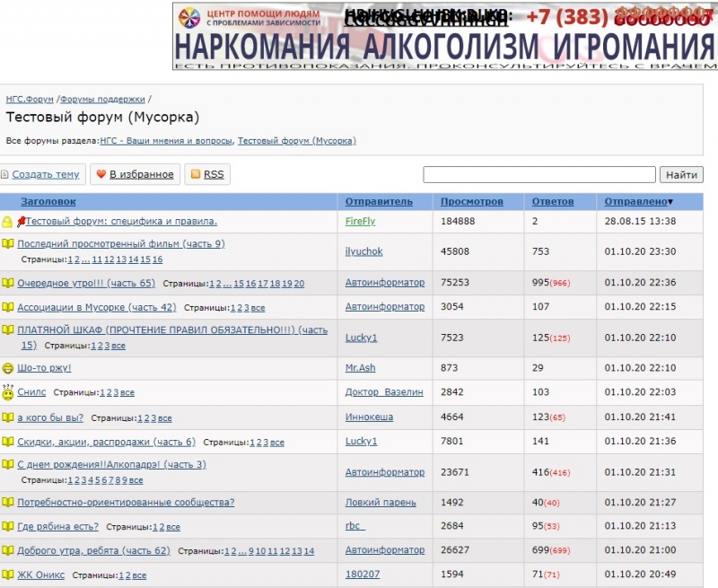Click the folder icon beside Где рябина есть?
The width and height of the screenshot is (718, 588).
pos(7,526)
